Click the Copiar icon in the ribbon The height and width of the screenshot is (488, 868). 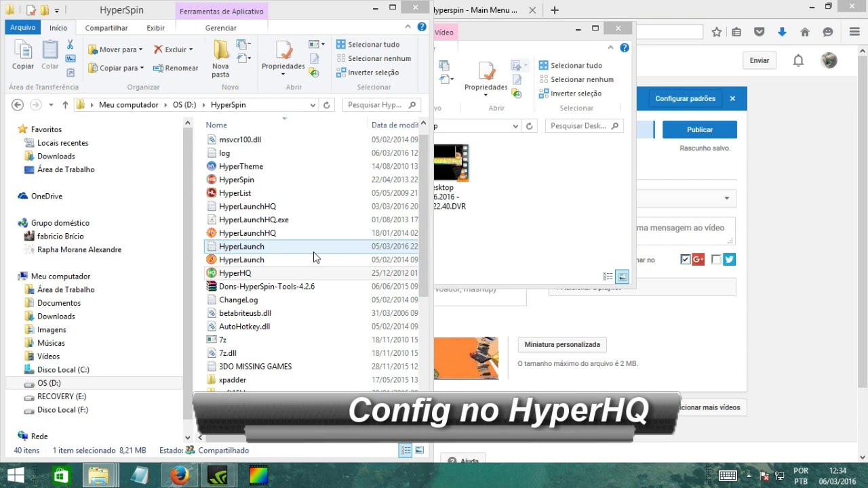coord(23,55)
